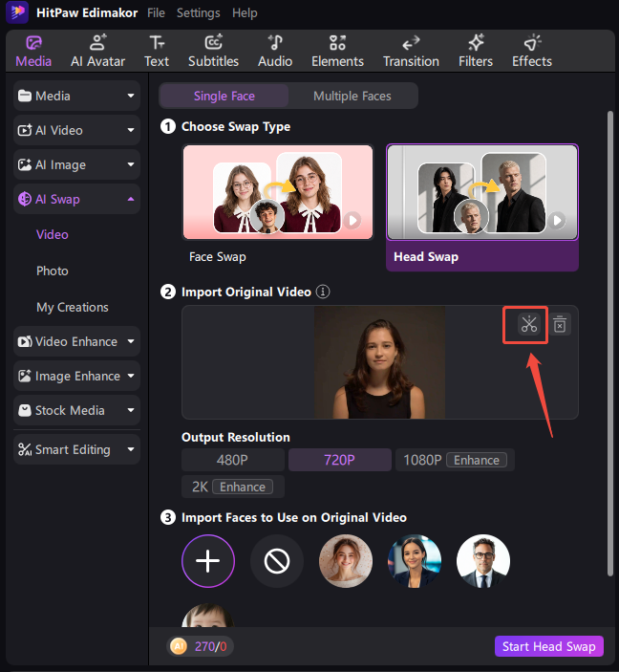Click the HitPaw Edimakor logo icon
619x672 pixels.
pos(17,12)
